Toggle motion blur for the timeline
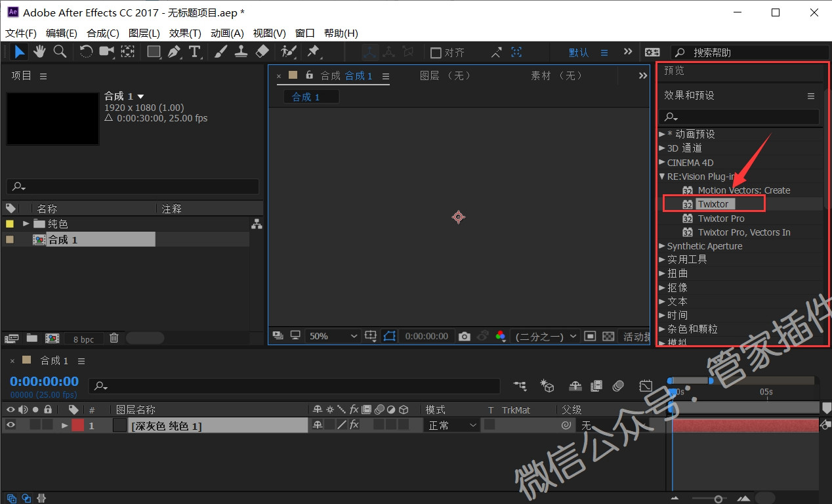832x504 pixels. coord(618,386)
